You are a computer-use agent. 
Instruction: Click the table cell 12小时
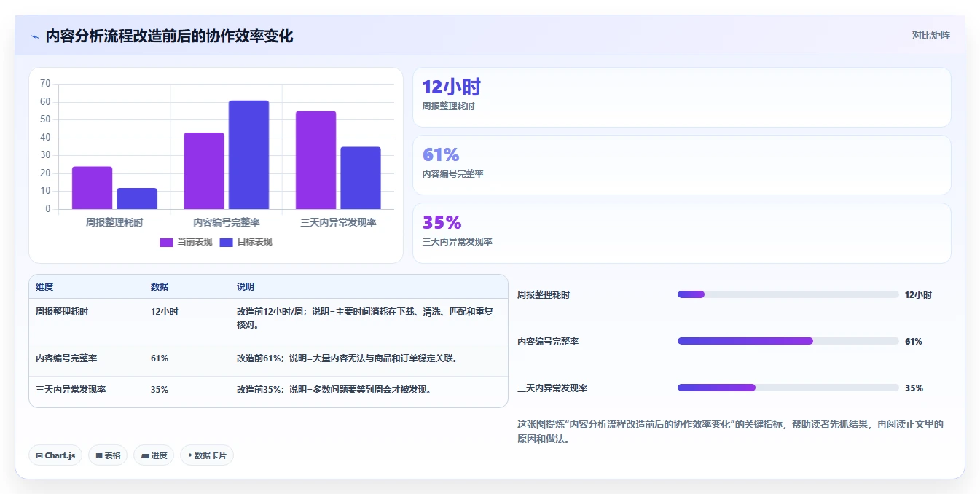coord(165,311)
